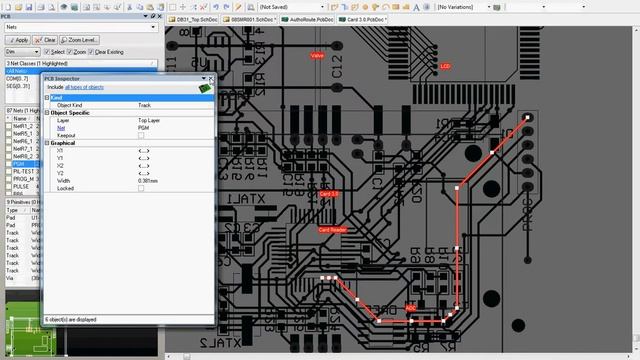This screenshot has height=360, width=640.
Task: Select the Place Via icon
Action: coord(376,7)
